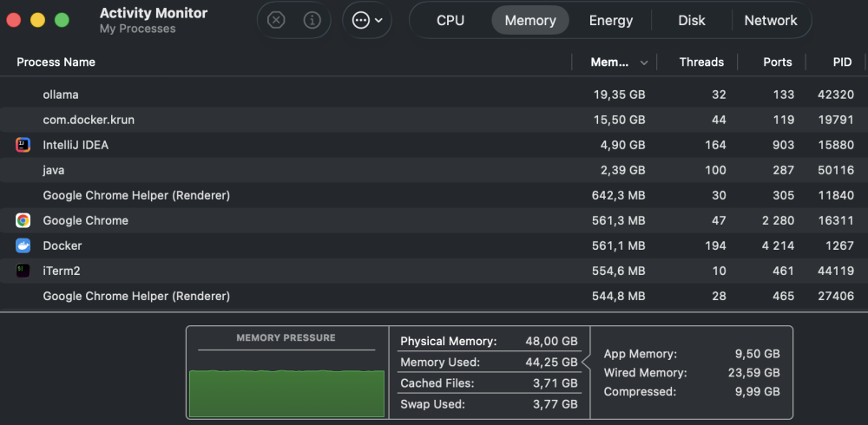Click the IntelliJ IDEA app icon
868x425 pixels.
[23, 145]
